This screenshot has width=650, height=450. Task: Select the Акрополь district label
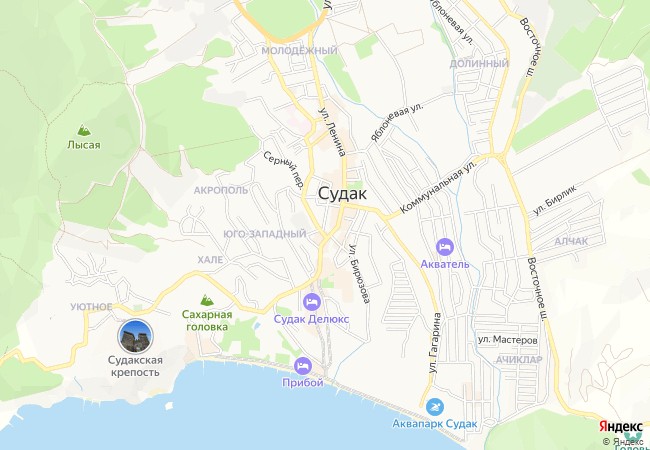[221, 190]
